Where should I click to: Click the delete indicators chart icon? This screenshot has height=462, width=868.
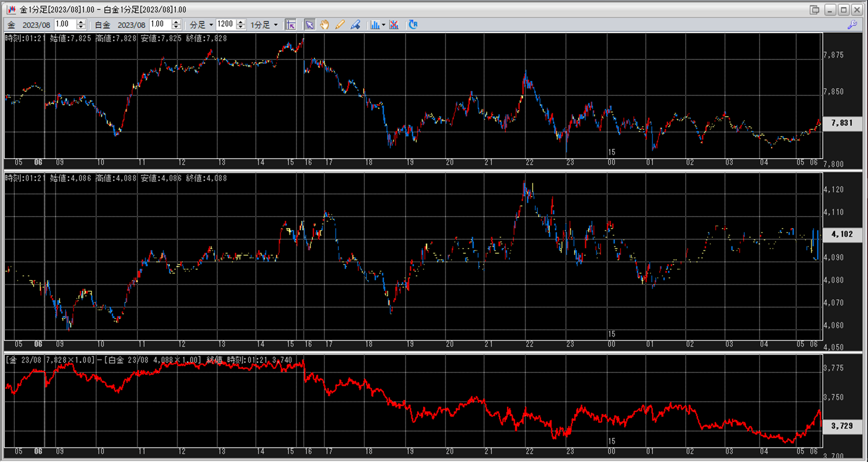pos(394,25)
